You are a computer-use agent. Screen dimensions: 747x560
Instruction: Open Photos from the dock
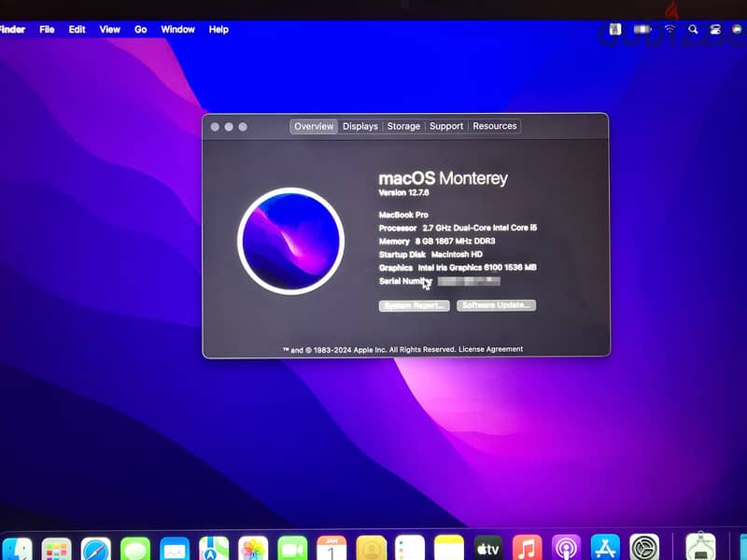[253, 549]
